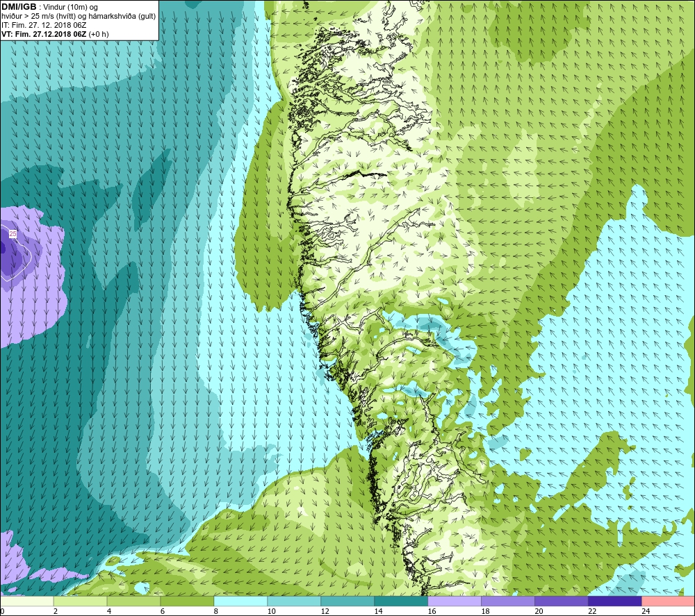Viewport: 695px width, 616px height.
Task: Click the 18–20 m/s purple legend swatch
Action: (x=508, y=601)
